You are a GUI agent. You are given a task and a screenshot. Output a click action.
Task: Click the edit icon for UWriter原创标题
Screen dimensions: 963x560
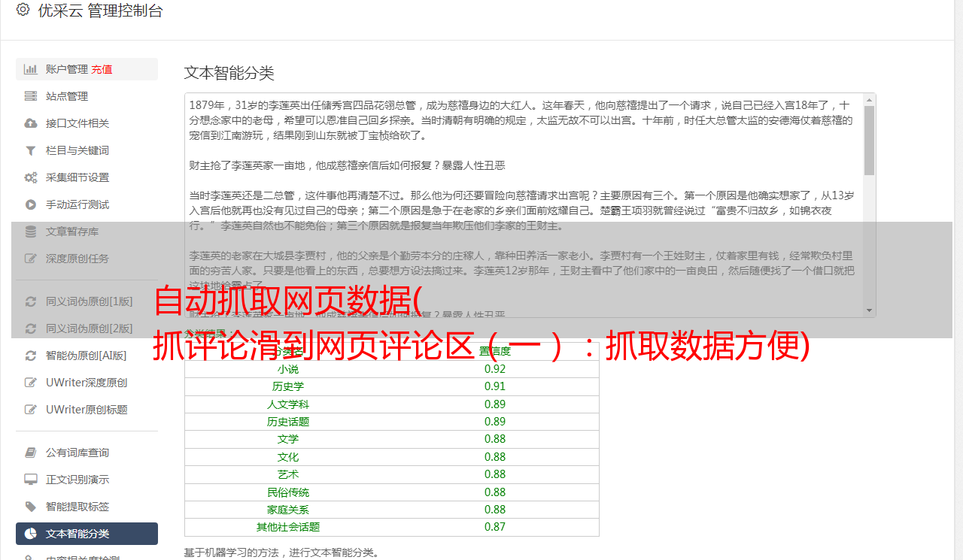click(30, 410)
